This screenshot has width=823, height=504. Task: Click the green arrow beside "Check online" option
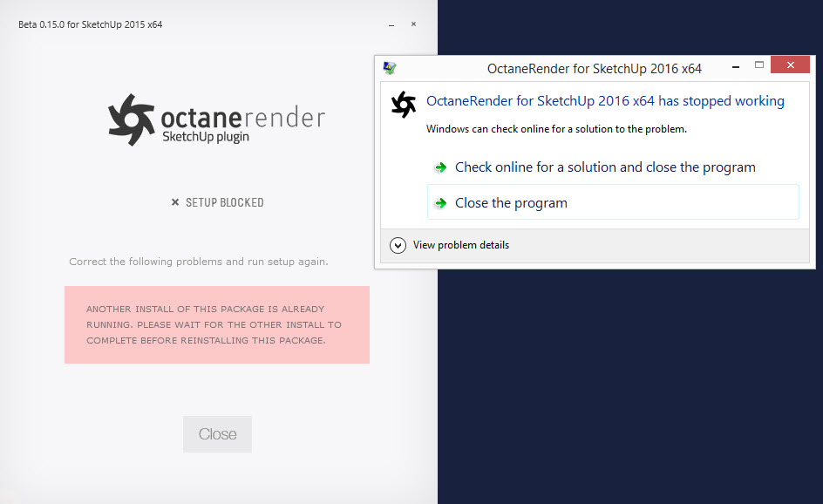[x=441, y=167]
